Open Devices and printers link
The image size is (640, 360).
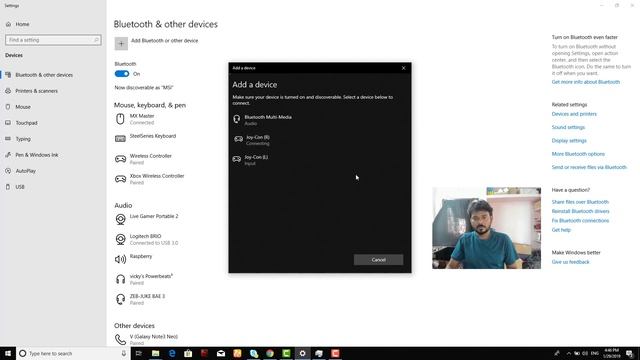click(x=574, y=114)
